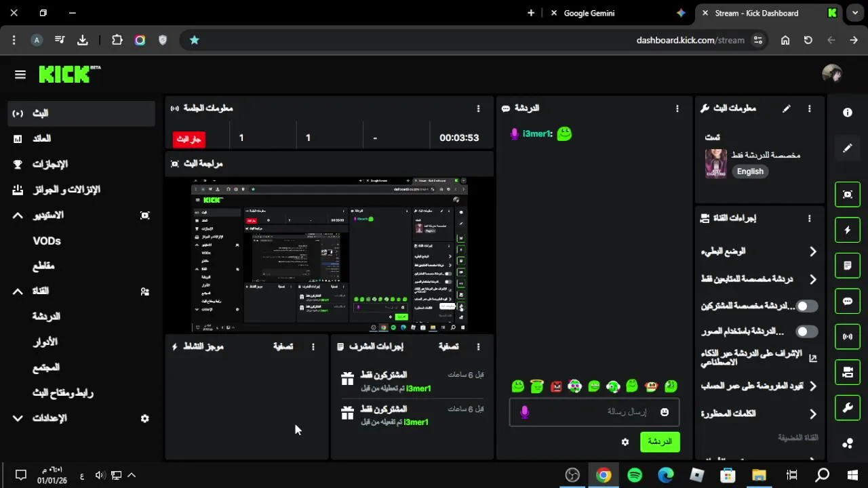
Task: Click the Just Chatting category thumbnail
Action: click(716, 163)
